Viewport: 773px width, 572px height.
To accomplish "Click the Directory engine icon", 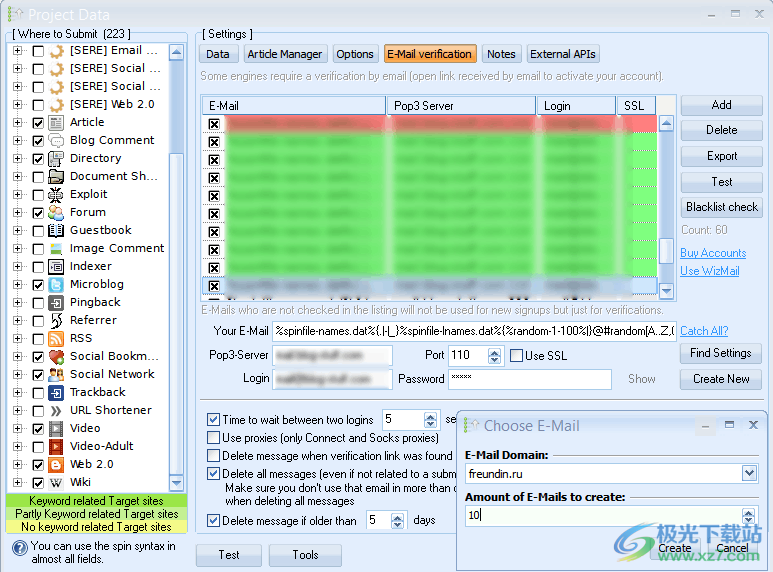I will (56, 159).
